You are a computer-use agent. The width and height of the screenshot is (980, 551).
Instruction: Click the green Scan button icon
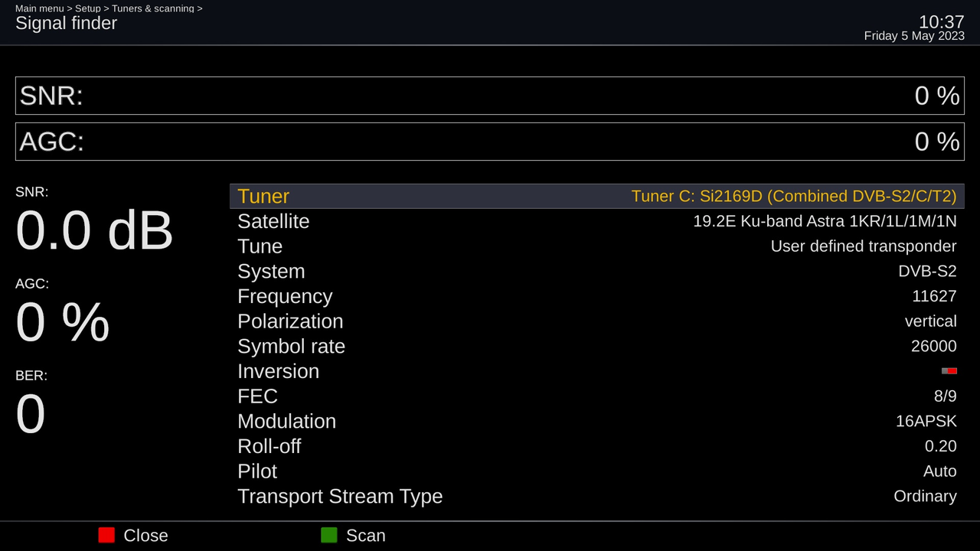(329, 535)
